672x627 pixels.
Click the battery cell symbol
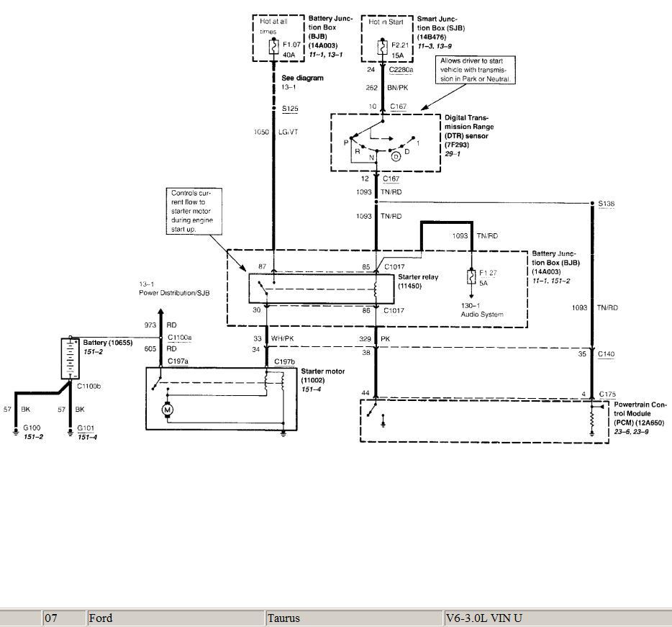click(x=70, y=358)
